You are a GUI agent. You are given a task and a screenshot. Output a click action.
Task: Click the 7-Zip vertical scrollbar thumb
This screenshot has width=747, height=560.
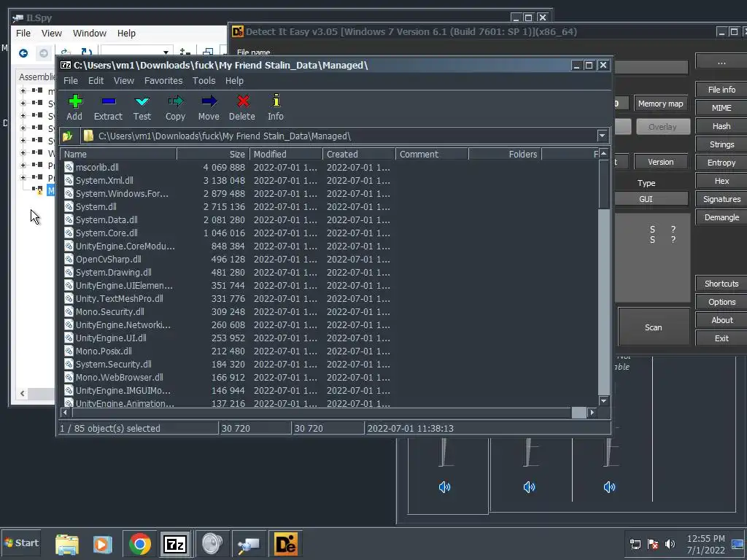point(603,184)
